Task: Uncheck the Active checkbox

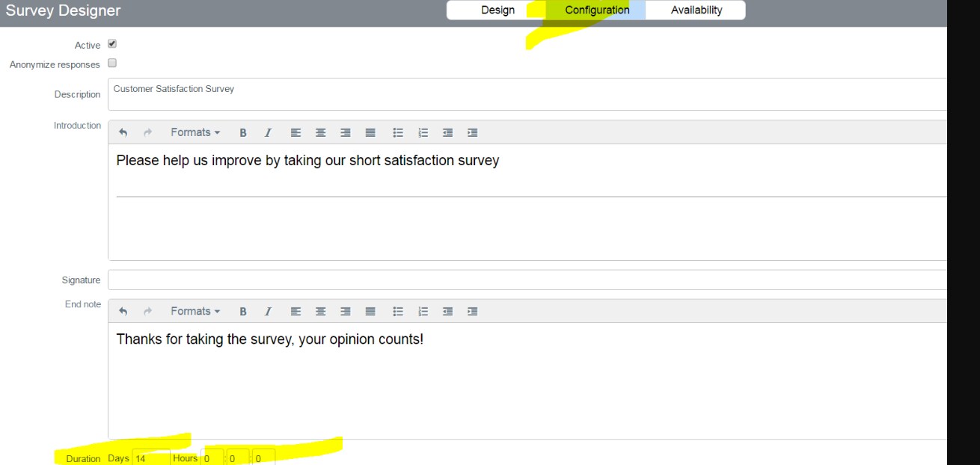Action: click(111, 44)
